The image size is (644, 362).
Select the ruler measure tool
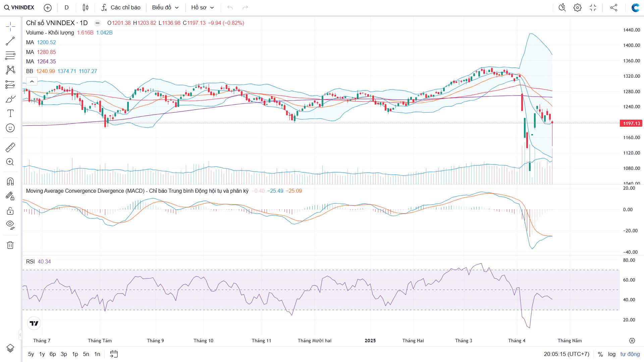pyautogui.click(x=10, y=147)
